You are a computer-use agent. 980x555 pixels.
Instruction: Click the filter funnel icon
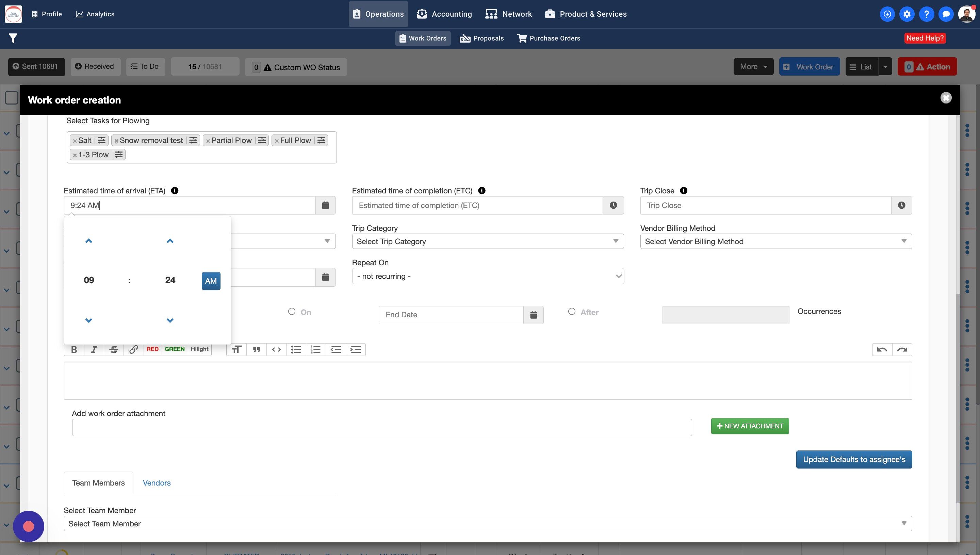(13, 38)
